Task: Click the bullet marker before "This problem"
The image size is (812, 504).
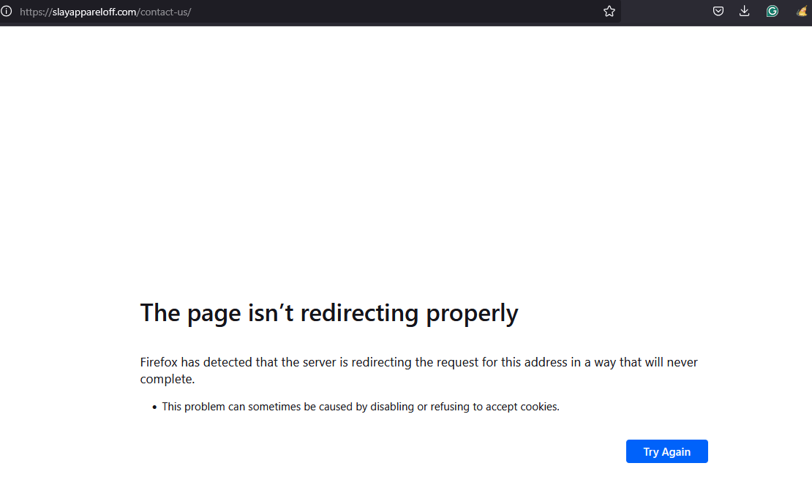Action: tap(154, 407)
